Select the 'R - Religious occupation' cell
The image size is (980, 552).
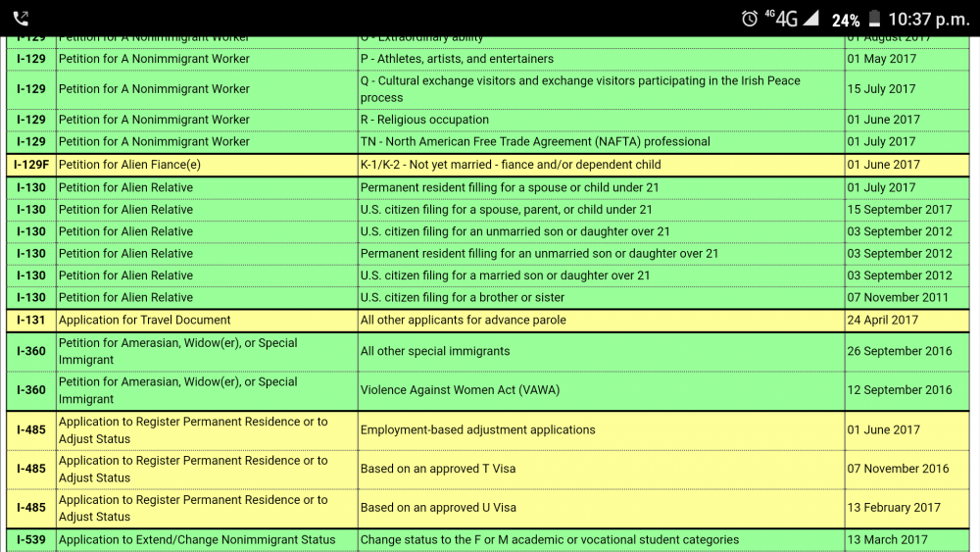pyautogui.click(x=602, y=120)
